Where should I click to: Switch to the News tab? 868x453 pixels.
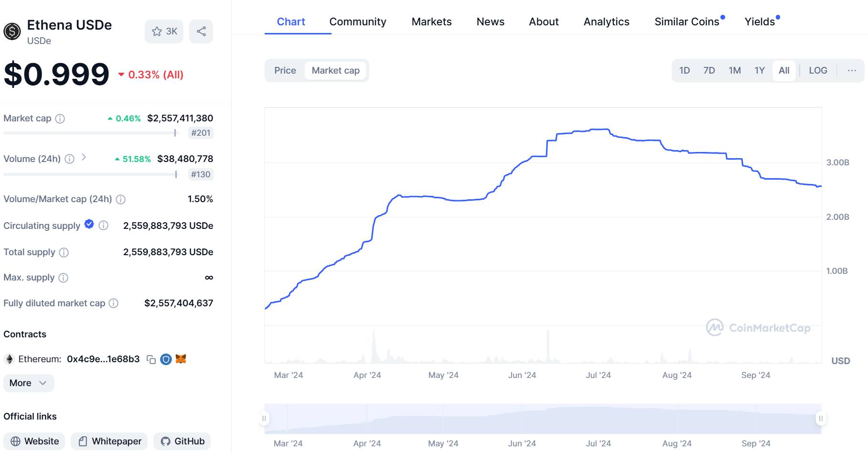tap(491, 22)
